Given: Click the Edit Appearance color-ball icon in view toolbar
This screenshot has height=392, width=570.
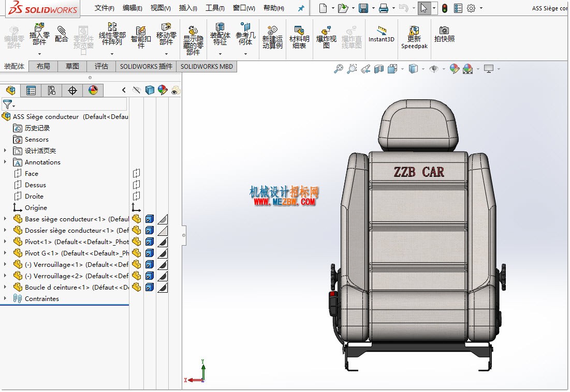Looking at the screenshot, I should [x=454, y=69].
